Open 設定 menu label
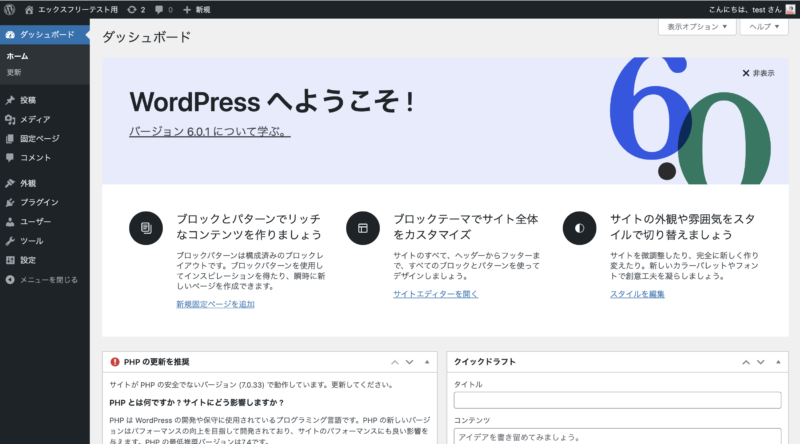 pyautogui.click(x=28, y=260)
